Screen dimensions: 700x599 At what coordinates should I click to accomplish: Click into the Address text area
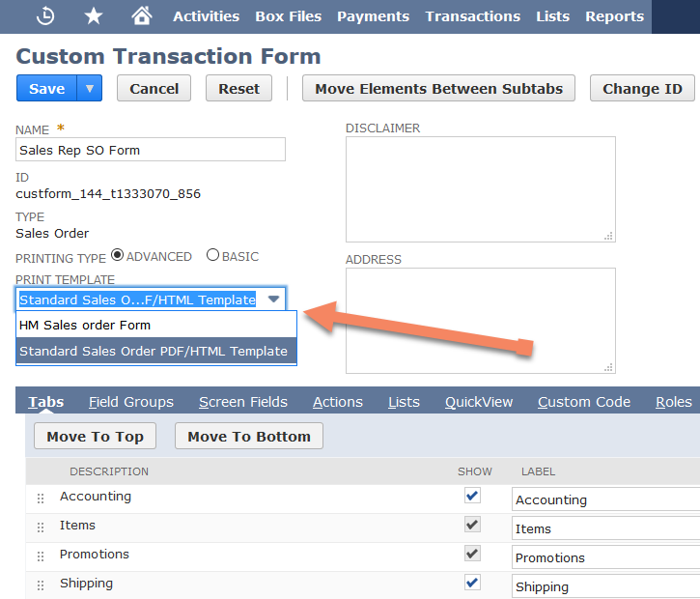pos(481,321)
